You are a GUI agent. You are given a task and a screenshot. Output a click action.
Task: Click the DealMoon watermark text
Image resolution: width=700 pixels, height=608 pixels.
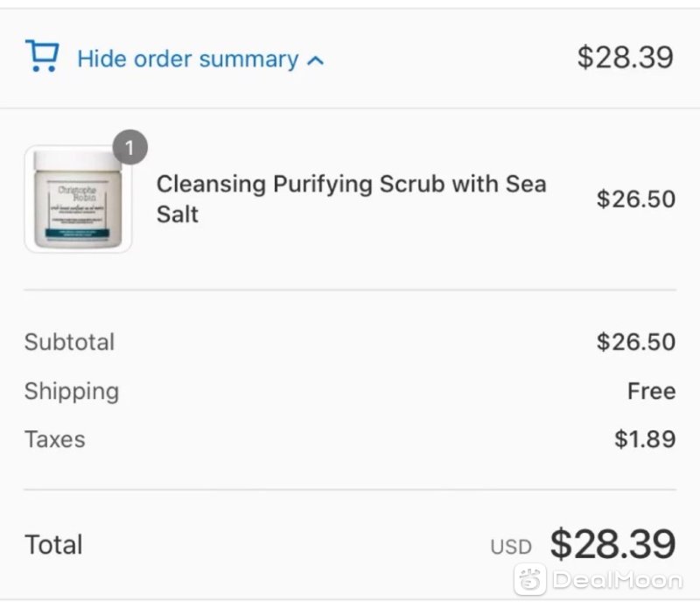point(618,580)
